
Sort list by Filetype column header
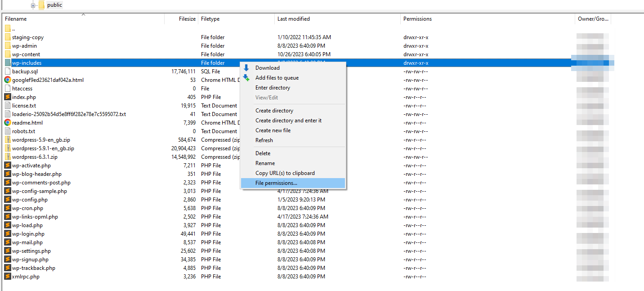pos(237,19)
